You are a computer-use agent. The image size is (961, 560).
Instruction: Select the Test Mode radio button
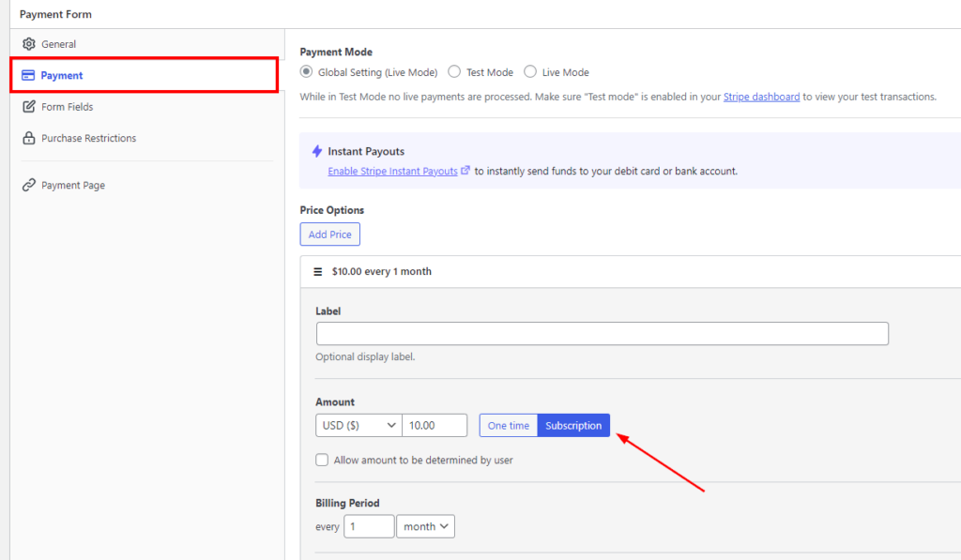pos(454,72)
